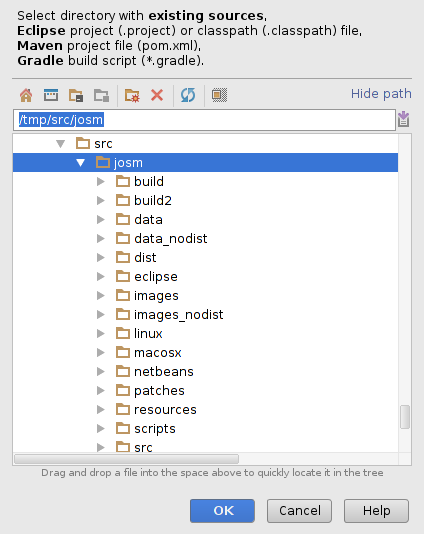Click inside the /tmp/src/josm path field

click(x=204, y=120)
